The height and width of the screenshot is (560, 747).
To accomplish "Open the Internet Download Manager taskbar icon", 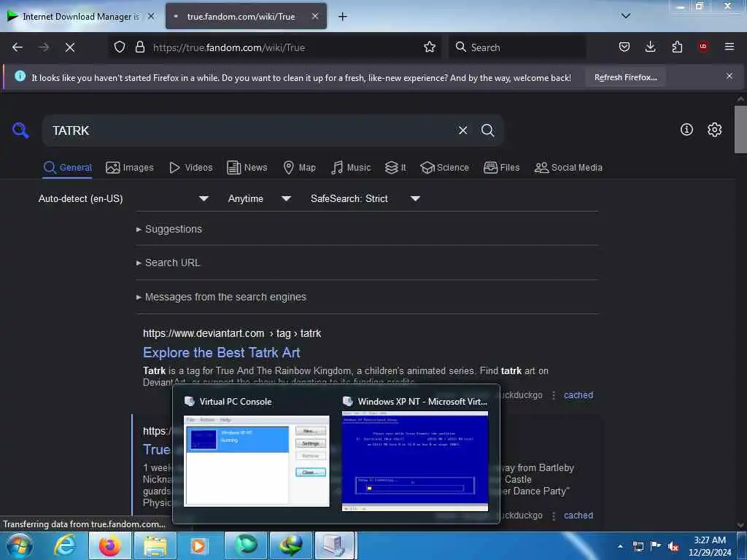I will 290,545.
